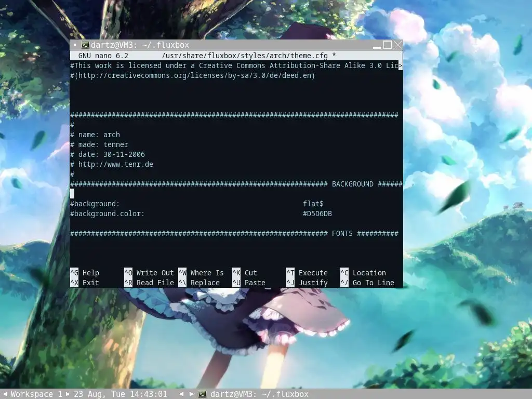Click the 'flat$' value text
Image resolution: width=532 pixels, height=399 pixels.
313,204
